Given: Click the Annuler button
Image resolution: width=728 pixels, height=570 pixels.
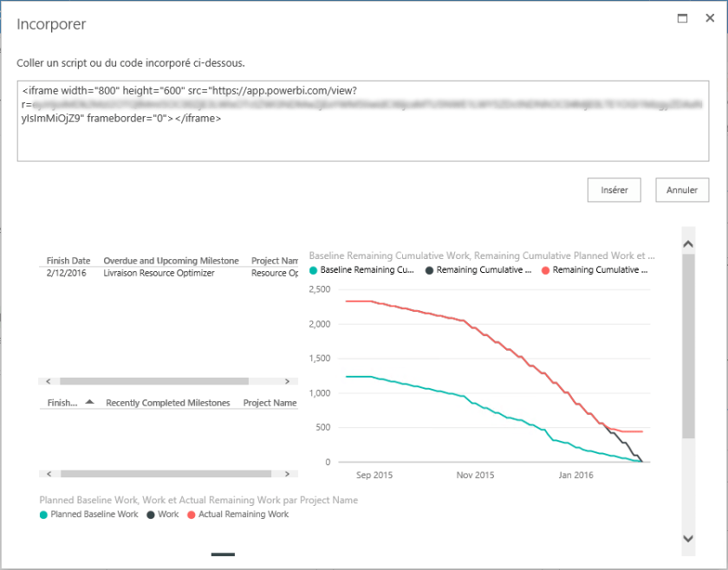Looking at the screenshot, I should pyautogui.click(x=682, y=190).
